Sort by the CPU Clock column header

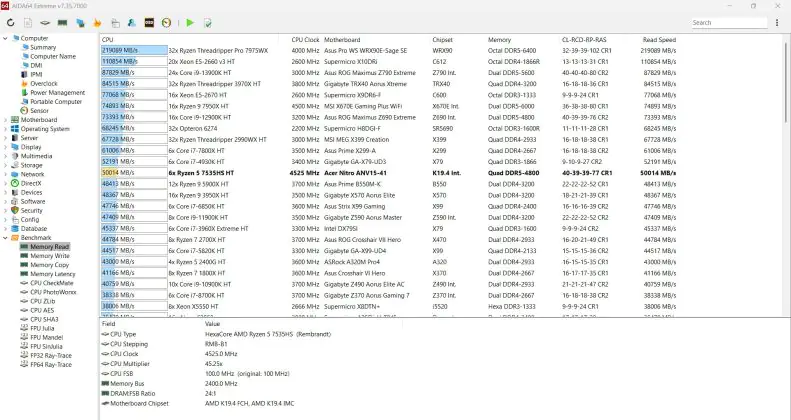[x=305, y=40]
